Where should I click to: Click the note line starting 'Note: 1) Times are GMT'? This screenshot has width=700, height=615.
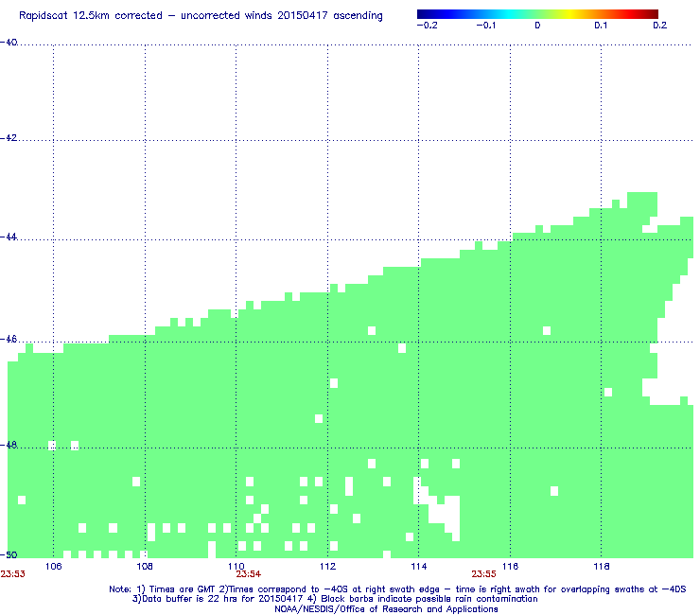pos(397,589)
